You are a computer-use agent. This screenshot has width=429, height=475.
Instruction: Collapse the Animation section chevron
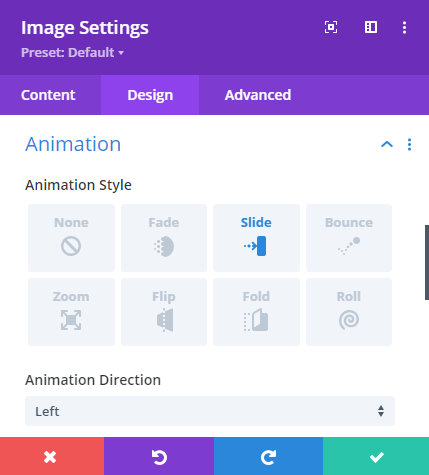coord(387,144)
